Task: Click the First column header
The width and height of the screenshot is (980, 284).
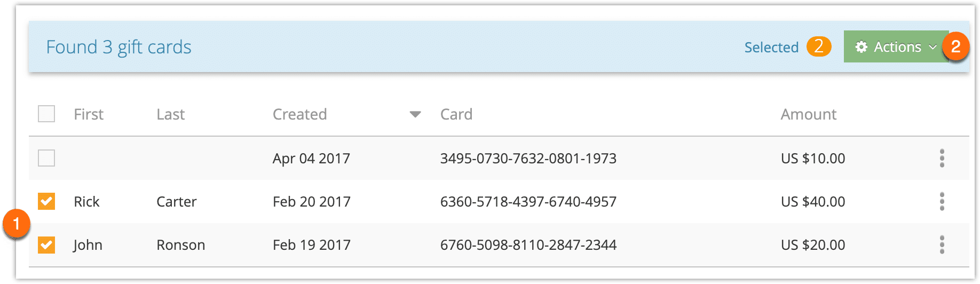Action: 89,114
